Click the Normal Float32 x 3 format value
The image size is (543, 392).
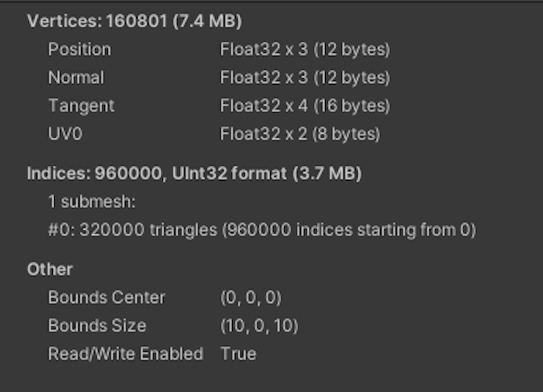click(x=304, y=77)
